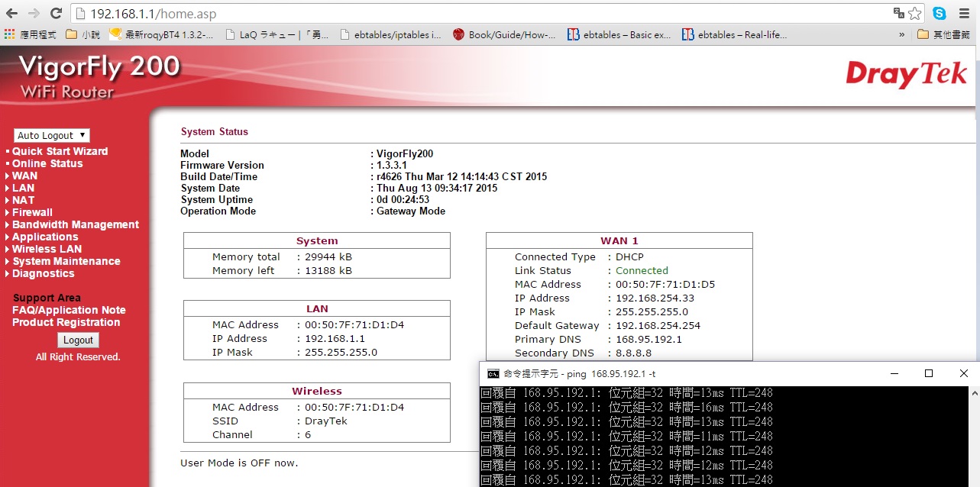Click the WAN 1 Connected link status
This screenshot has width=980, height=487.
tap(642, 270)
